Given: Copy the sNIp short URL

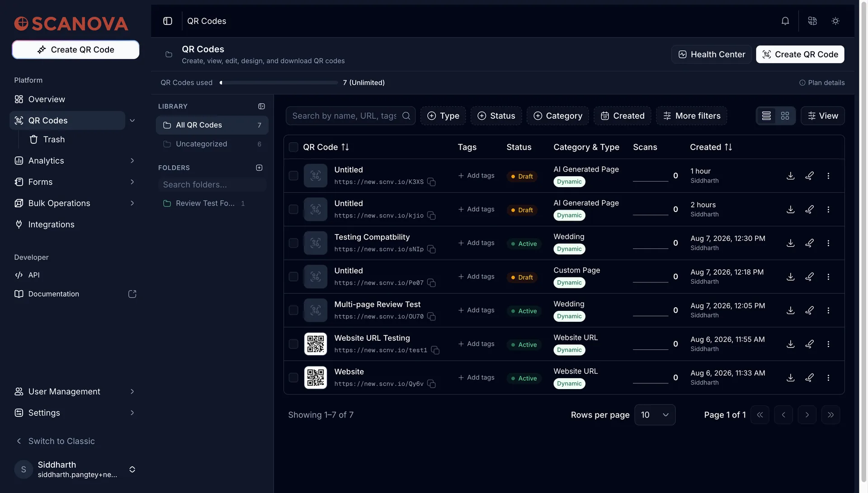Looking at the screenshot, I should coord(432,249).
